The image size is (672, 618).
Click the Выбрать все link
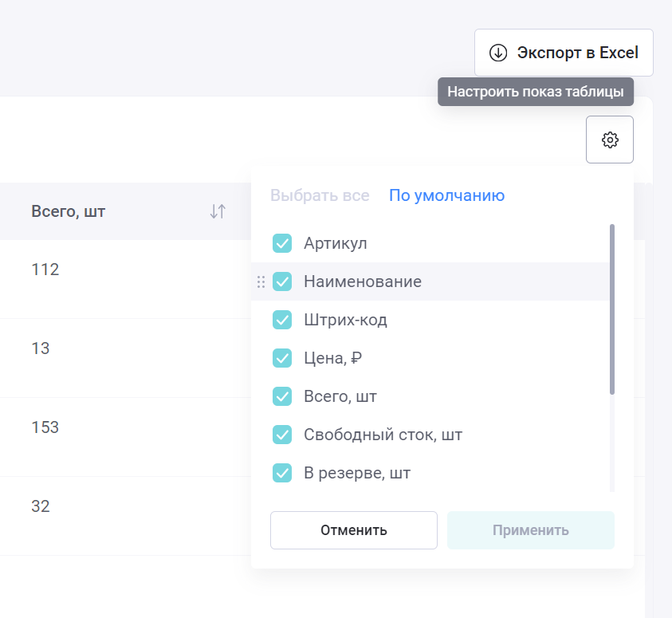coord(320,195)
